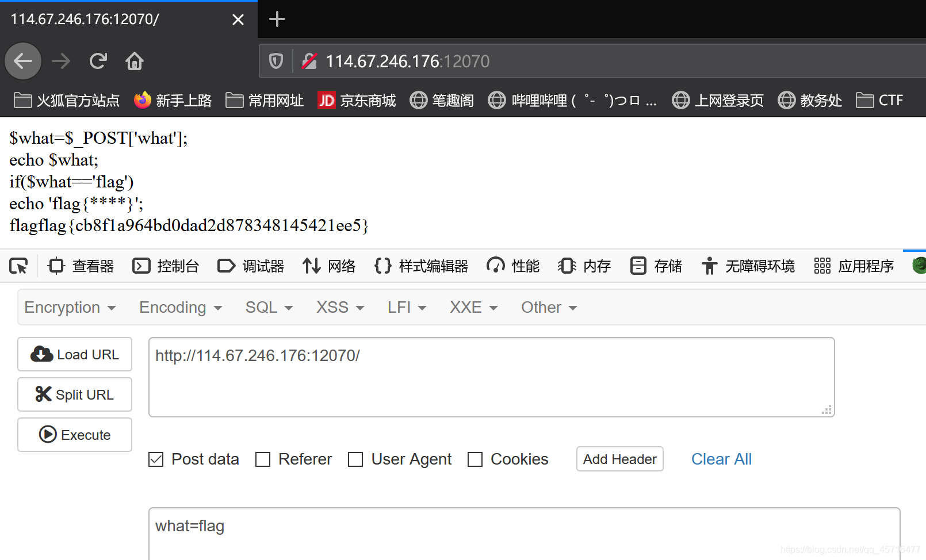
Task: Click the $what=$_POST['what']; code line
Action: [98, 138]
